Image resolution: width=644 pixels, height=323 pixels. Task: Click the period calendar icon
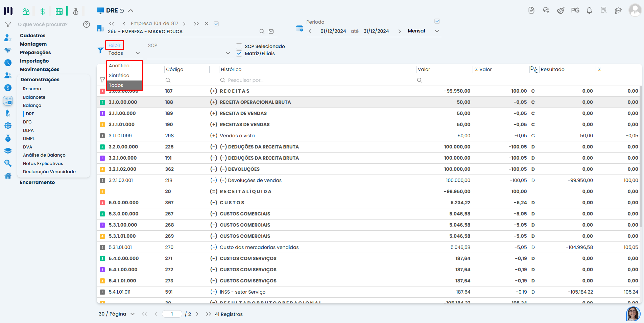299,28
